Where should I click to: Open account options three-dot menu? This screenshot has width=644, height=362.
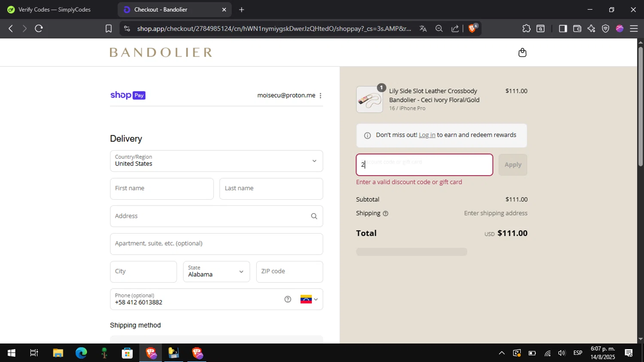320,95
